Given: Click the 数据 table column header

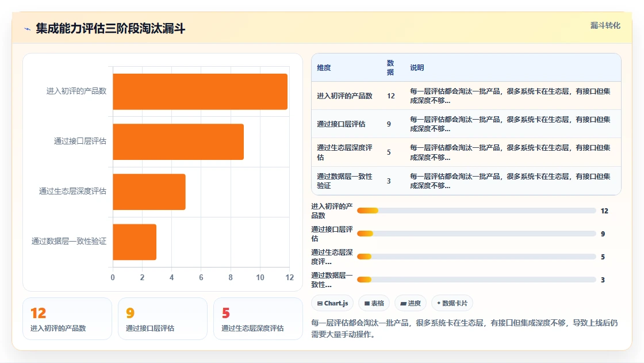Looking at the screenshot, I should (x=390, y=68).
